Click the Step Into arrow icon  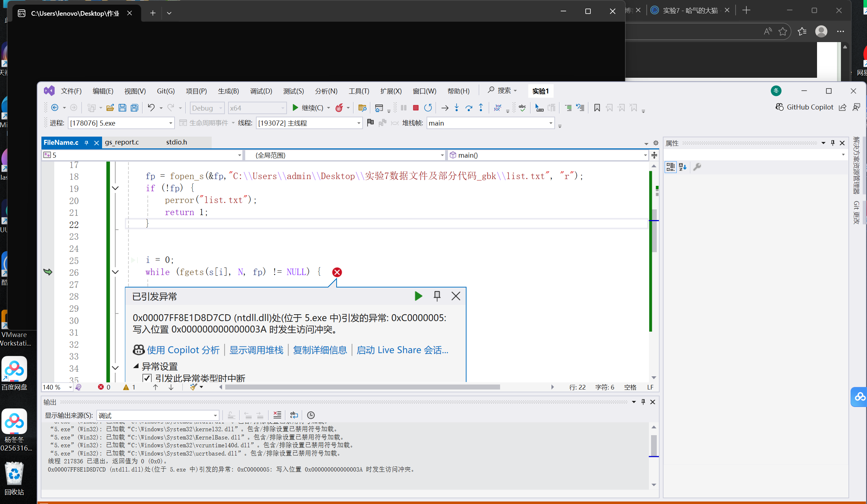[457, 108]
